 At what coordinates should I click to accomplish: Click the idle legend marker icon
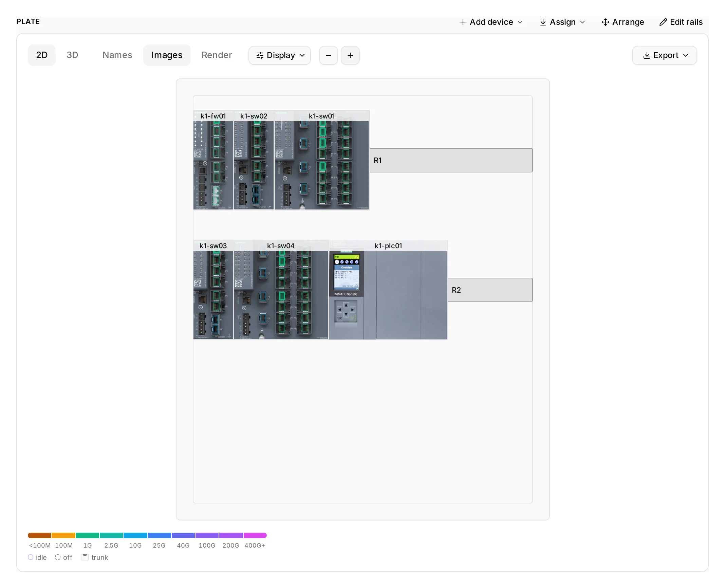[x=31, y=557]
